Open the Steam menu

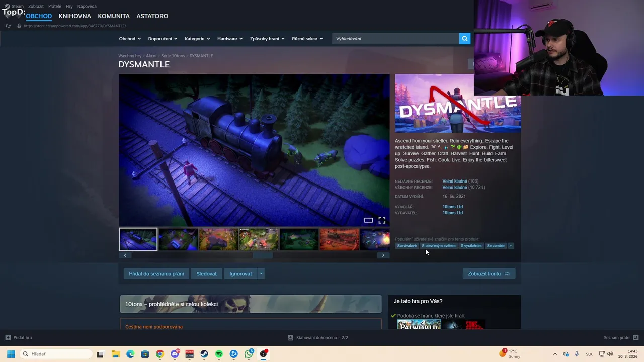tap(18, 7)
